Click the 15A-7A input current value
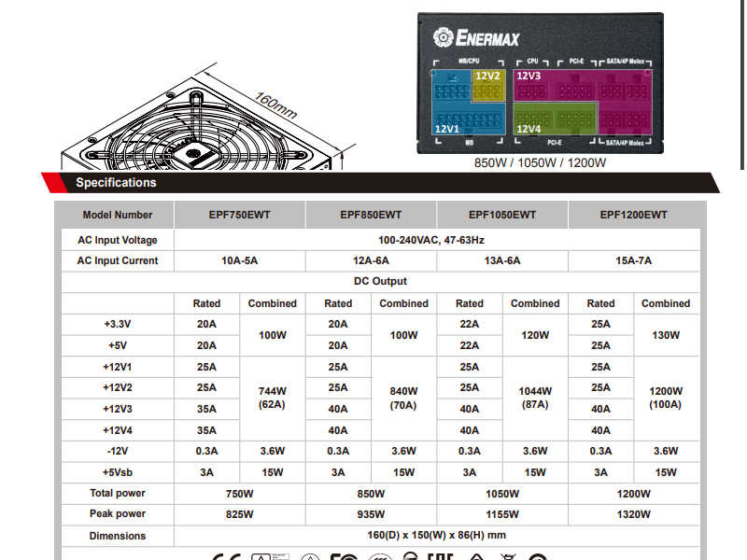Viewport: 747px width, 560px height. [x=633, y=261]
